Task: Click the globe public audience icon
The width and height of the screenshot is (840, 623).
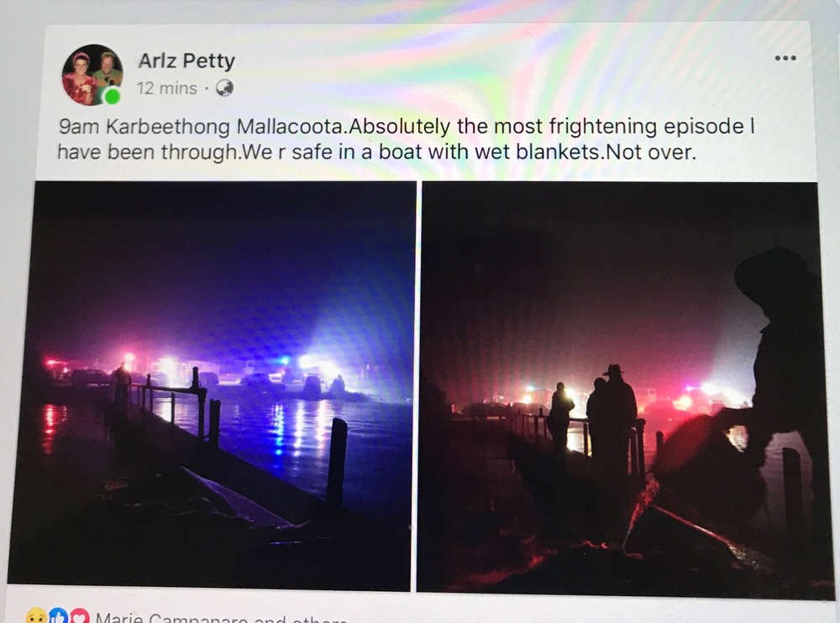Action: (225, 88)
